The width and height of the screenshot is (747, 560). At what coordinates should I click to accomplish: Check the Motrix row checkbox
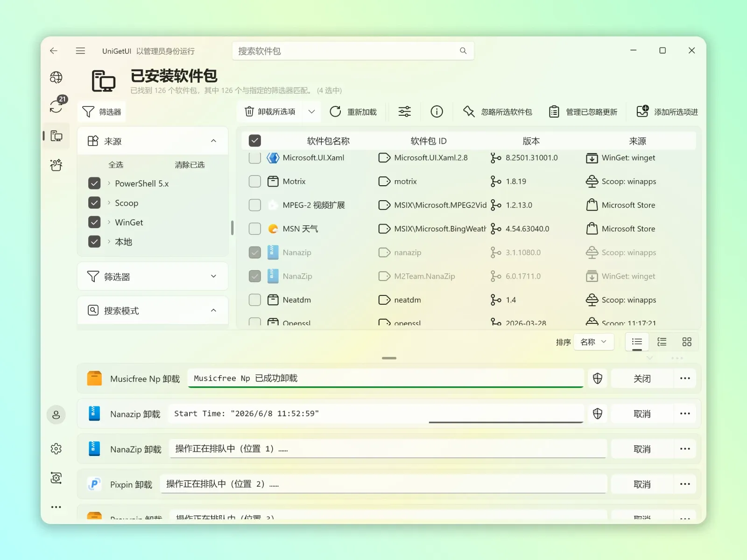click(x=255, y=182)
